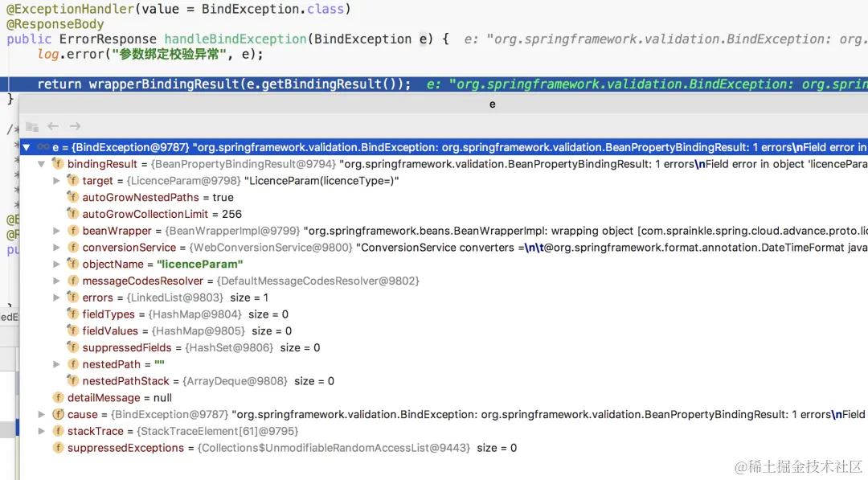
Task: Expand the beanWrapper node
Action: (56, 230)
